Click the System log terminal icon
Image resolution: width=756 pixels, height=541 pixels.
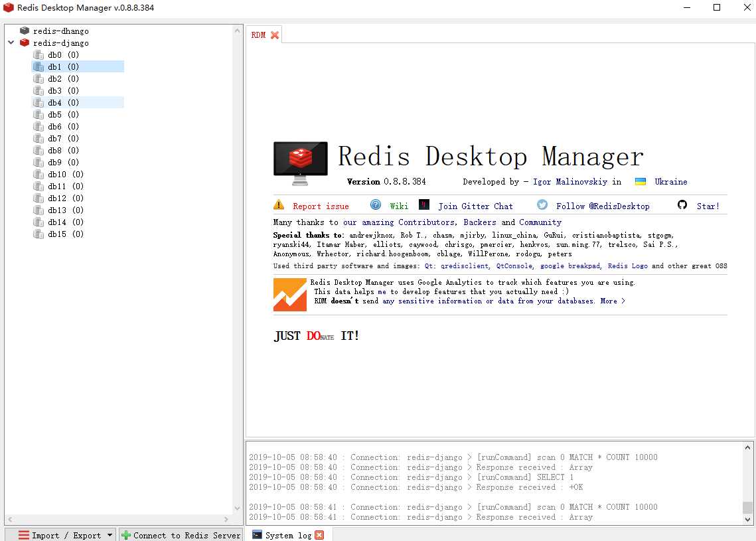tap(257, 534)
